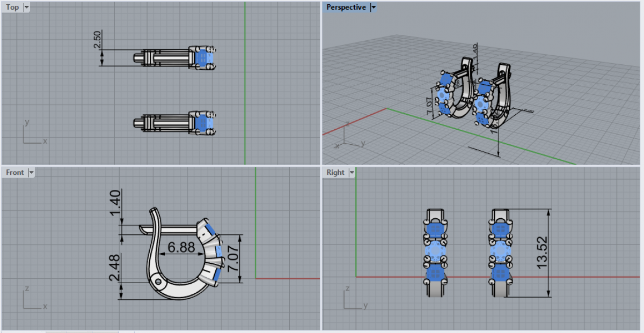Select the 1.40 dimension in Front view
644x333 pixels.
point(114,203)
